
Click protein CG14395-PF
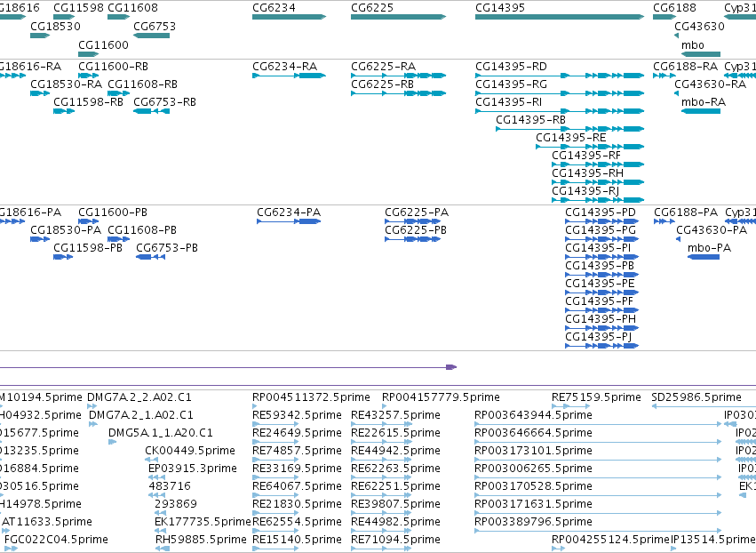click(x=601, y=310)
